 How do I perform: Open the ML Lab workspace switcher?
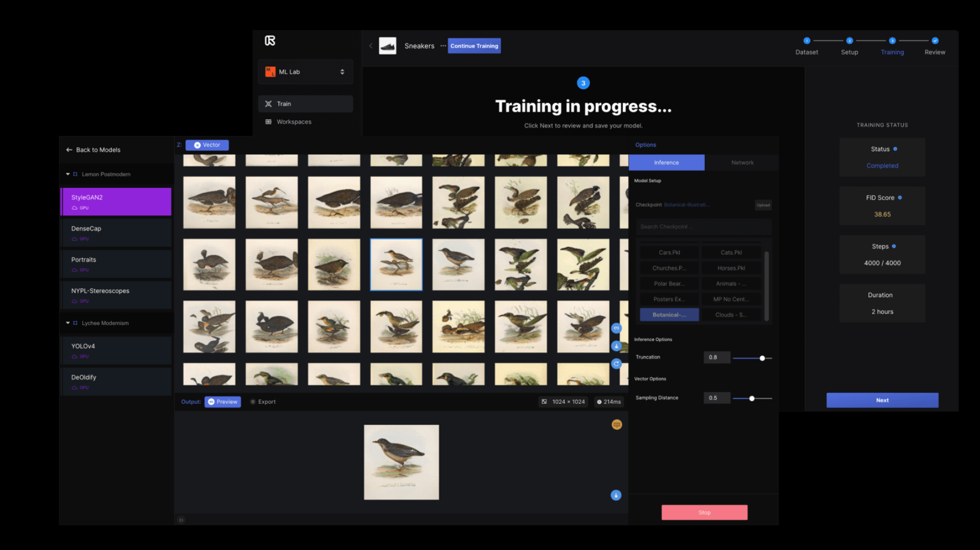tap(305, 72)
